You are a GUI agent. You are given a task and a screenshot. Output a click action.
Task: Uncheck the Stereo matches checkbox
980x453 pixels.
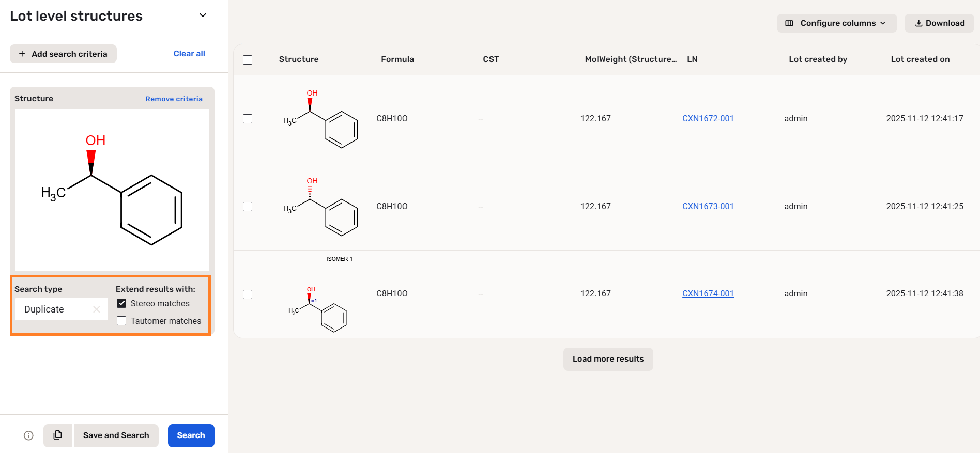(x=122, y=304)
